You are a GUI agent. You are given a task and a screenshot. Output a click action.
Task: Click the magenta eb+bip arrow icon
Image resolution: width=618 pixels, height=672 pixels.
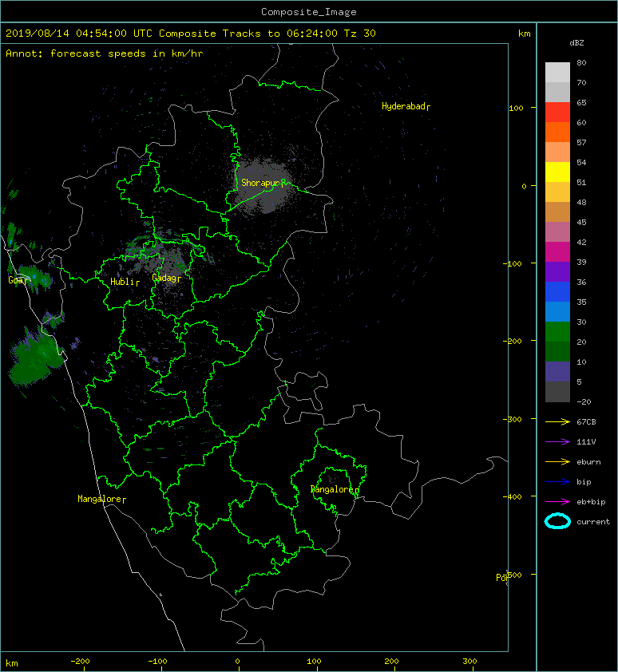point(557,501)
